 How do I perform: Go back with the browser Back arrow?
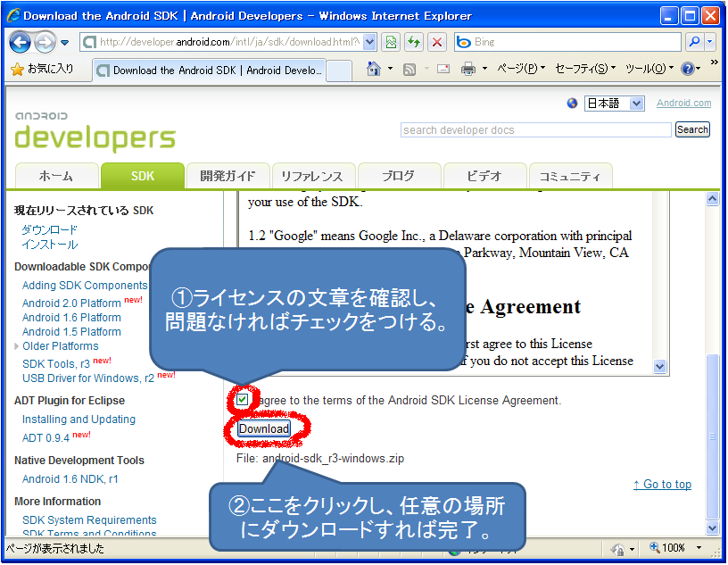click(20, 42)
